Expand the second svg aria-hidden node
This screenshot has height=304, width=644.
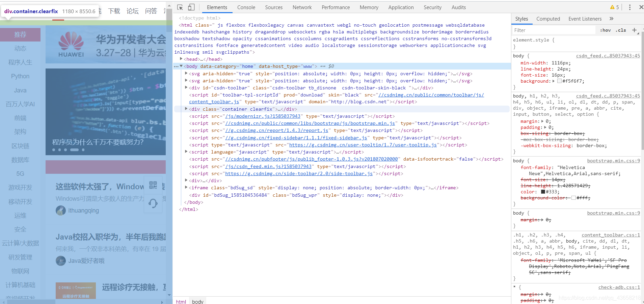[x=186, y=81]
